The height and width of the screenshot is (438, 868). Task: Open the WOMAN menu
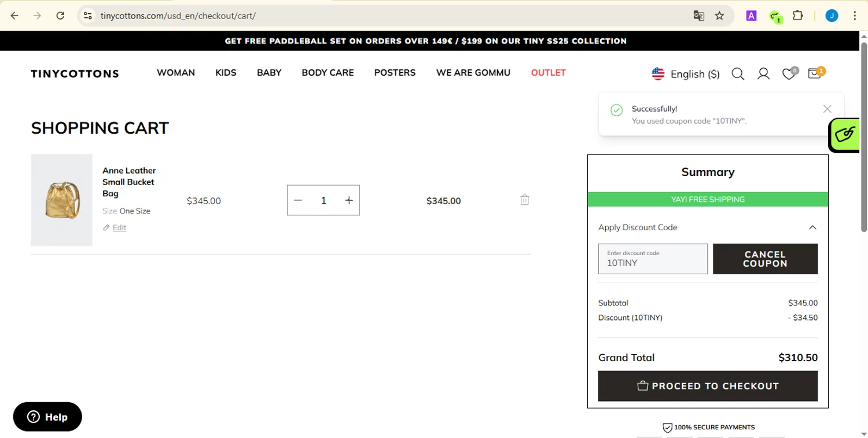pos(176,73)
